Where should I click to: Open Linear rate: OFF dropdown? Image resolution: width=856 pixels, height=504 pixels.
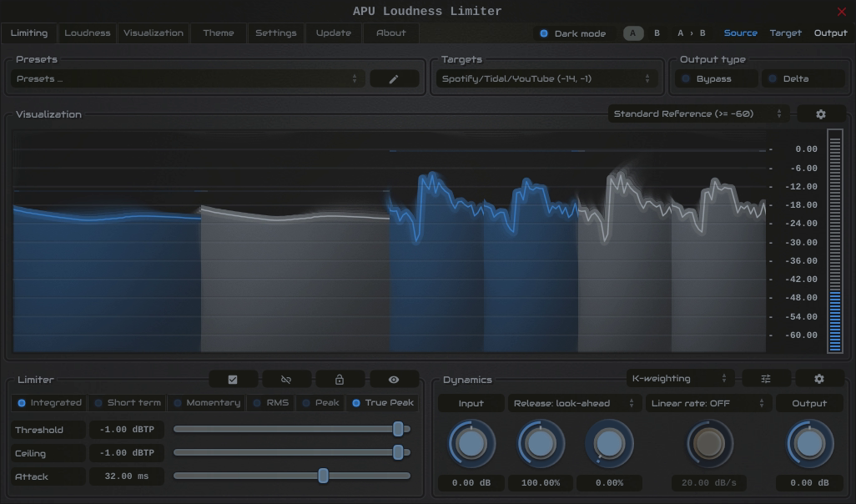click(x=708, y=404)
